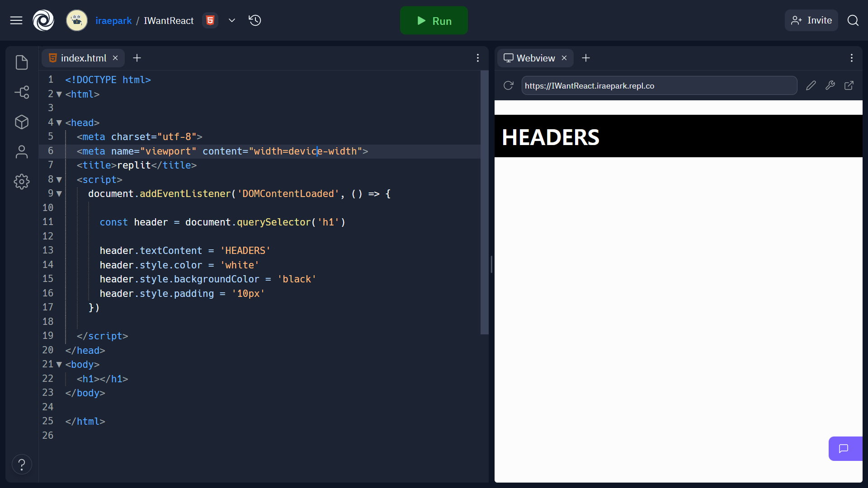Image resolution: width=868 pixels, height=488 pixels.
Task: Open the Help question mark icon
Action: coord(22,465)
